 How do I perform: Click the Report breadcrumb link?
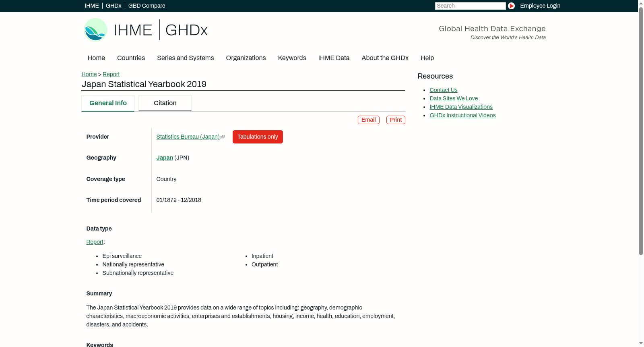[111, 74]
